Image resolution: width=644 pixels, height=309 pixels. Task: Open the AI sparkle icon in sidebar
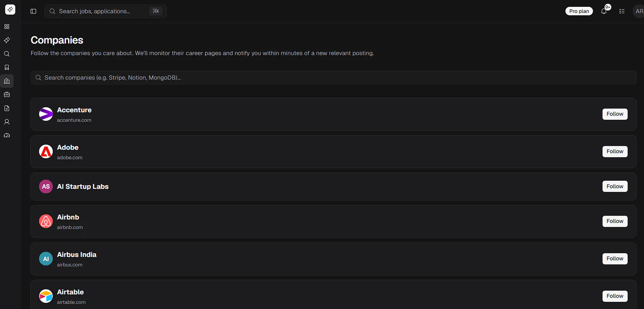7,40
